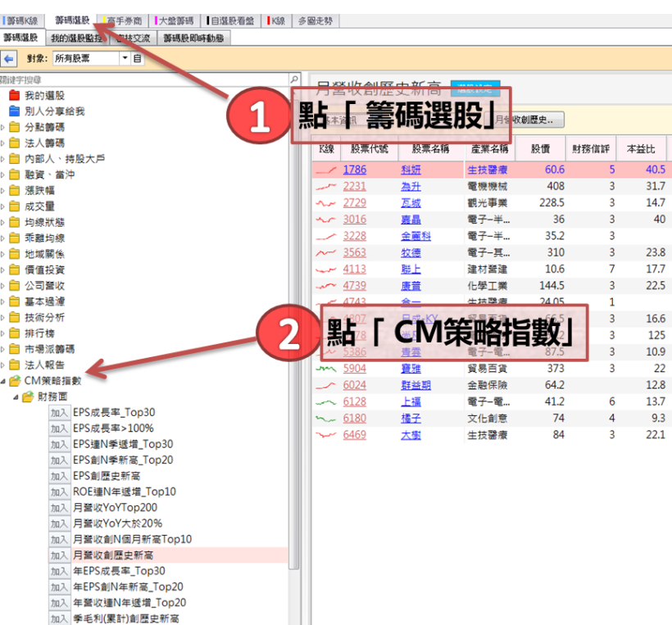Expand the 乖離均線 tree node
This screenshot has width=672, height=625.
(x=3, y=238)
